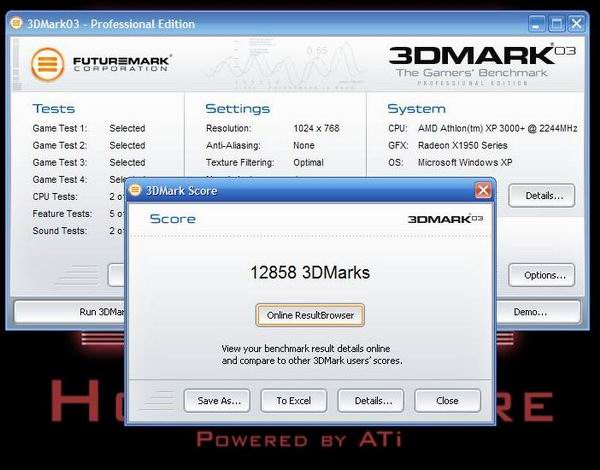Screen dimensions: 600x470
Task: Click the 'Game Test 2:' label
Action: pos(60,145)
